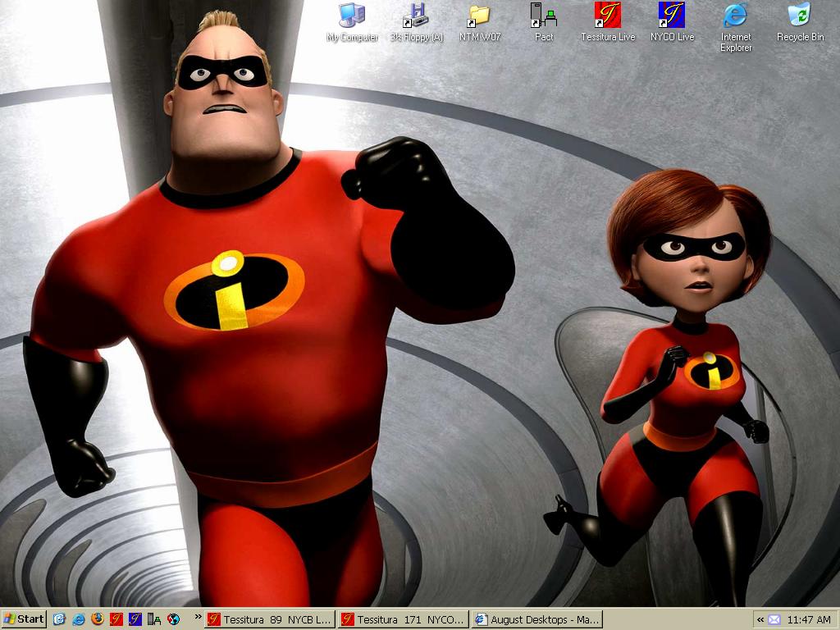840x630 pixels.
Task: Open the My Computer desktop icon
Action: click(352, 22)
